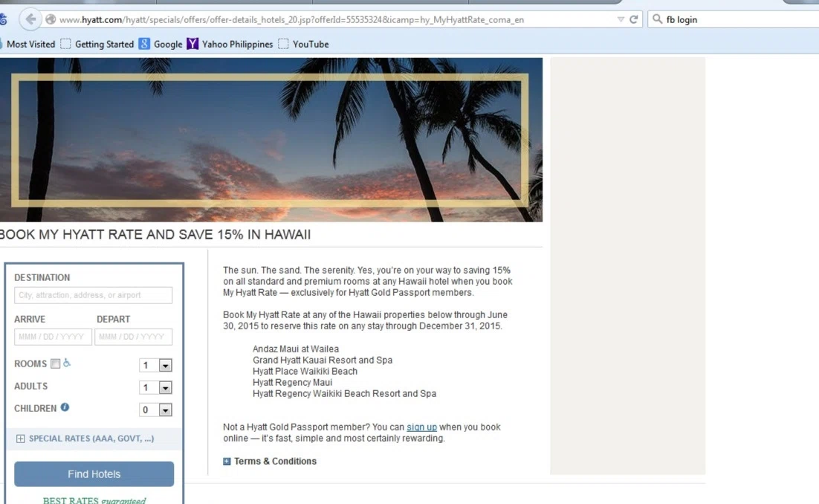This screenshot has height=504, width=819.
Task: Click the Hyatt URL in address bar
Action: (291, 20)
